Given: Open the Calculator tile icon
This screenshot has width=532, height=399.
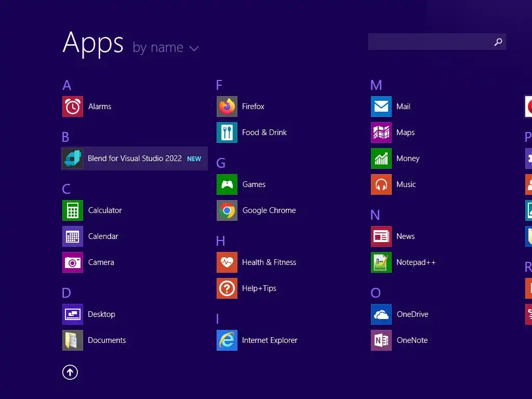Looking at the screenshot, I should point(73,210).
